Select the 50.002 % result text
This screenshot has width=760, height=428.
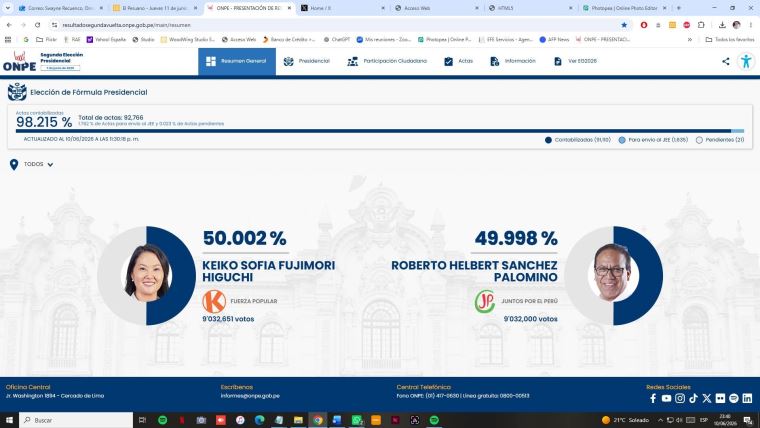pyautogui.click(x=245, y=238)
